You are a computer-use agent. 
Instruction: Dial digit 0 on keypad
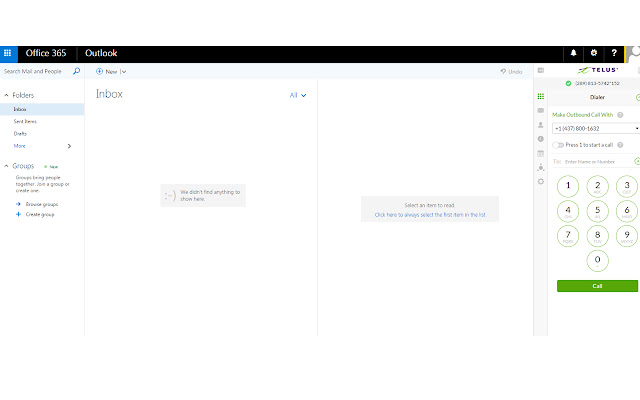[x=598, y=260]
